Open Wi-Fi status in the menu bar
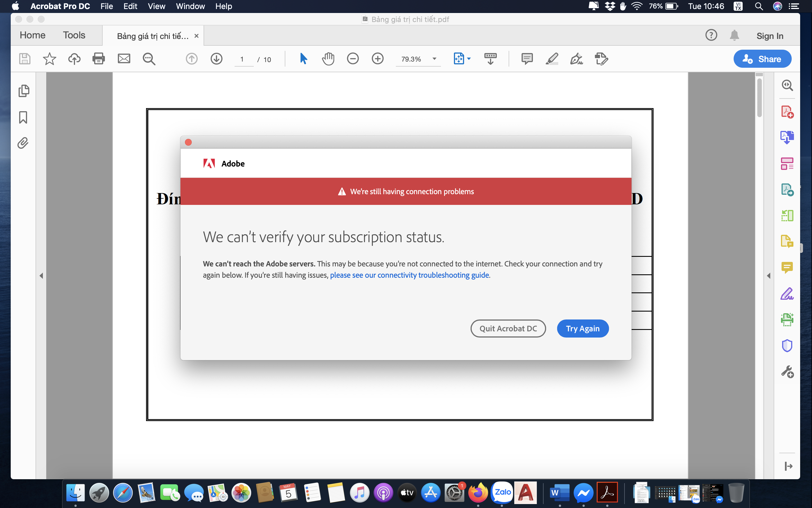The image size is (812, 508). (x=637, y=6)
